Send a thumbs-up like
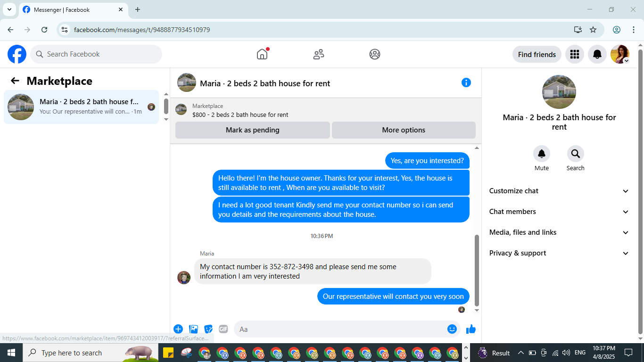644x362 pixels. pos(471,329)
